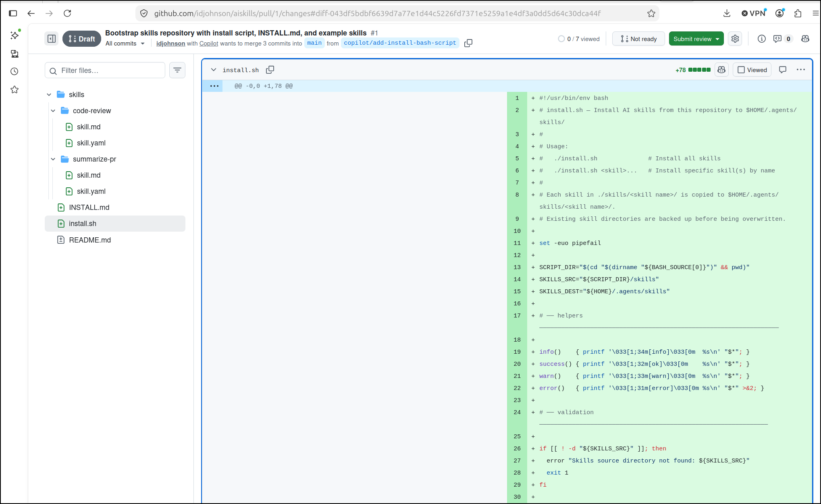Open the AI sparkle sidebar icon
821x504 pixels.
point(15,35)
